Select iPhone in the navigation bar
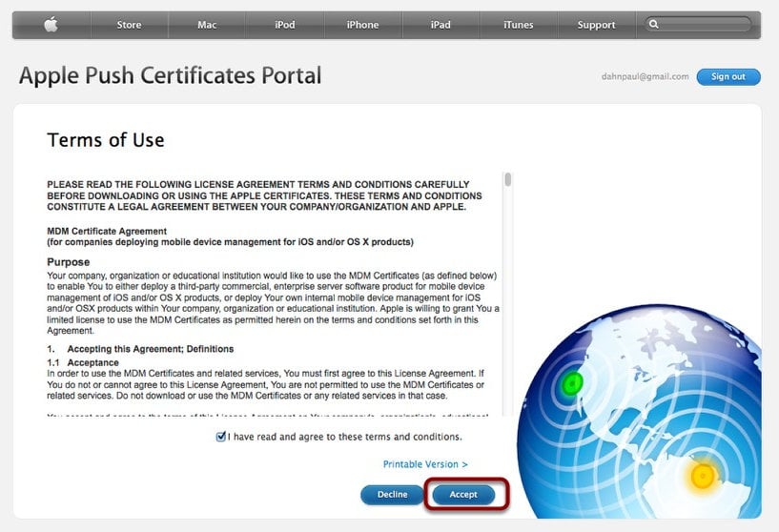779x532 pixels. click(x=362, y=25)
